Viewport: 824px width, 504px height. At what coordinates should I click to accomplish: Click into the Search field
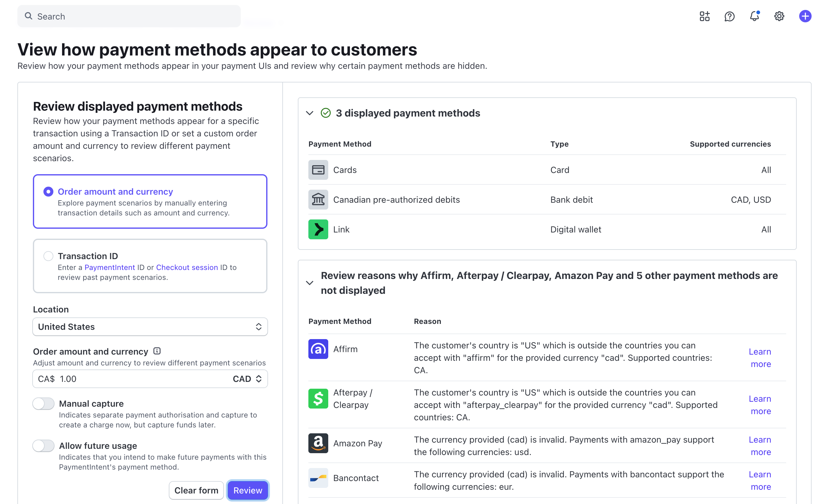[129, 16]
